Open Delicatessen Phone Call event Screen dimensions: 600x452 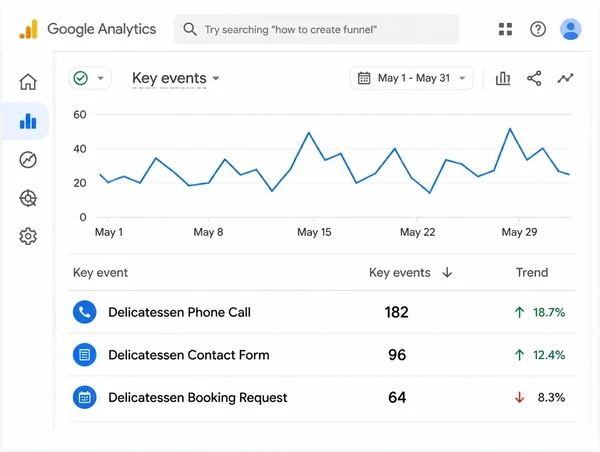point(179,312)
